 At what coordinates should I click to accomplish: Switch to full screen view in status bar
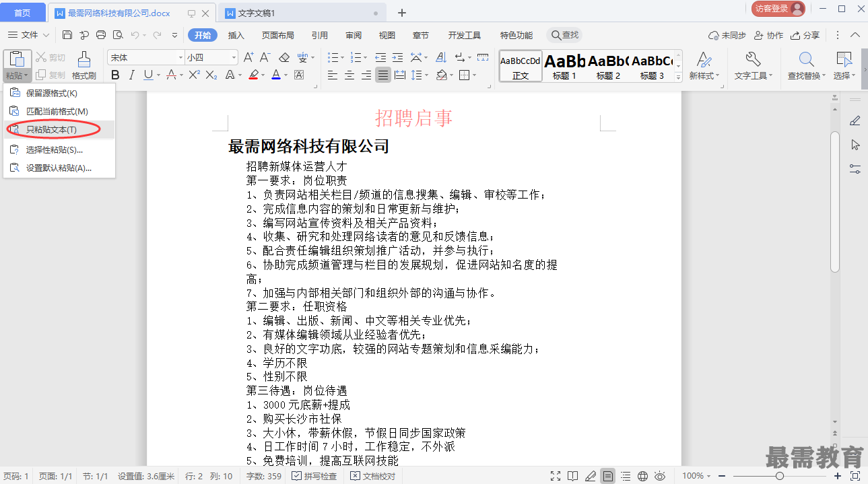[x=556, y=476]
